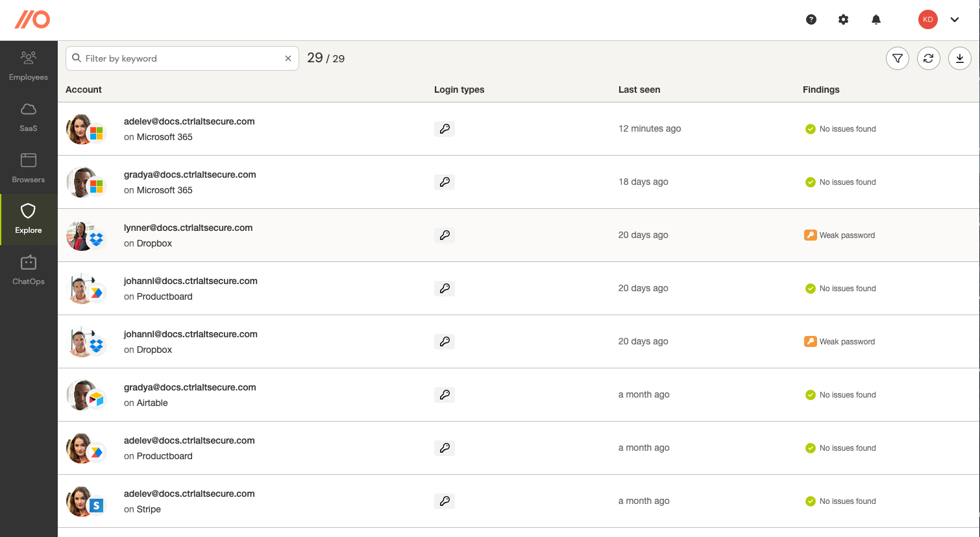Open lynner's Dropbox account email
This screenshot has width=980, height=537.
(188, 228)
